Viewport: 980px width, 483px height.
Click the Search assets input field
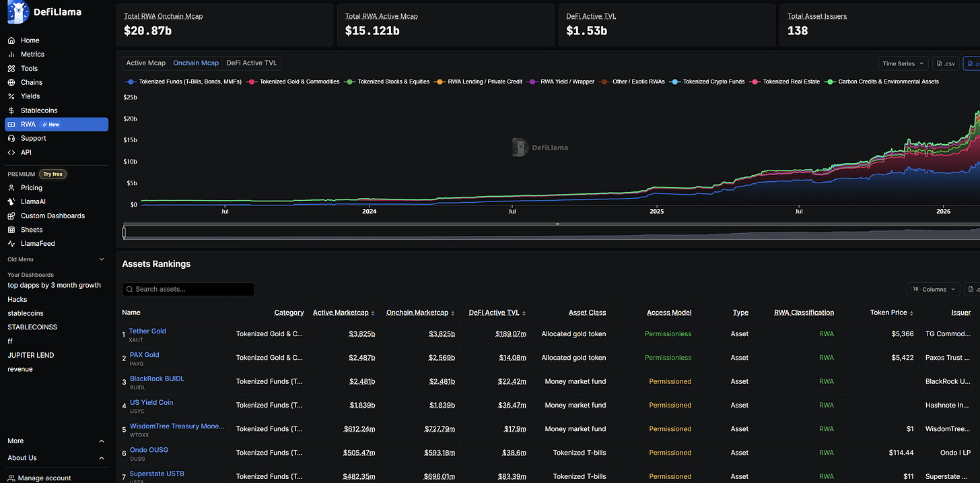[188, 290]
